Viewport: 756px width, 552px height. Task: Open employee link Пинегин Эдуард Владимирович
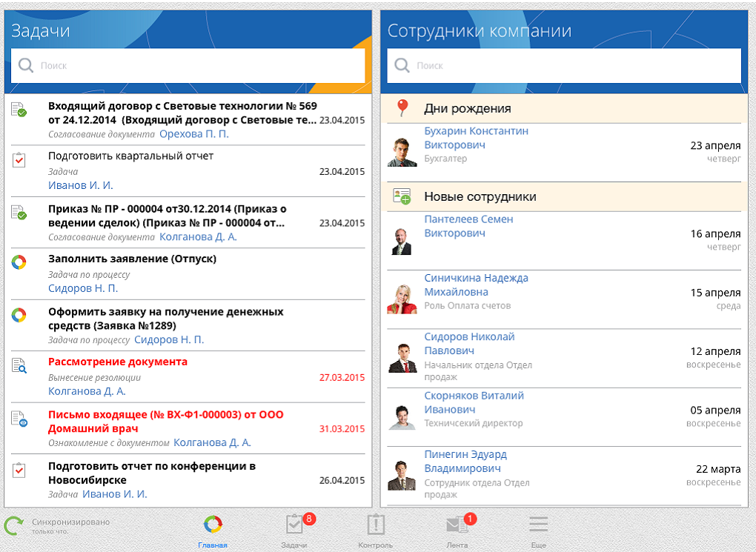pos(465,462)
